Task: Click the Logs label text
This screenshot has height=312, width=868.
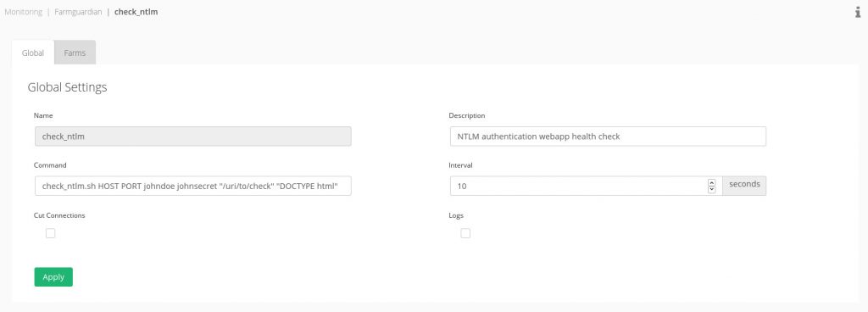Action: 456,215
